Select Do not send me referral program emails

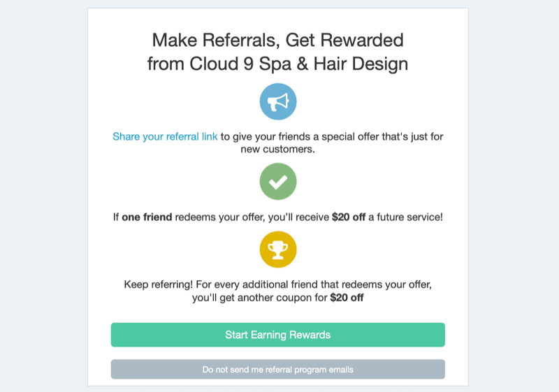tap(277, 369)
